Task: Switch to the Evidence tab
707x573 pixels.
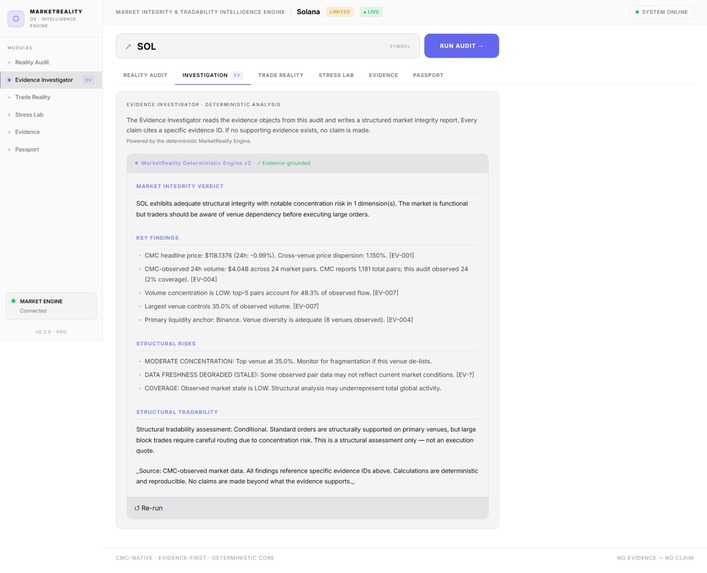Action: [383, 75]
